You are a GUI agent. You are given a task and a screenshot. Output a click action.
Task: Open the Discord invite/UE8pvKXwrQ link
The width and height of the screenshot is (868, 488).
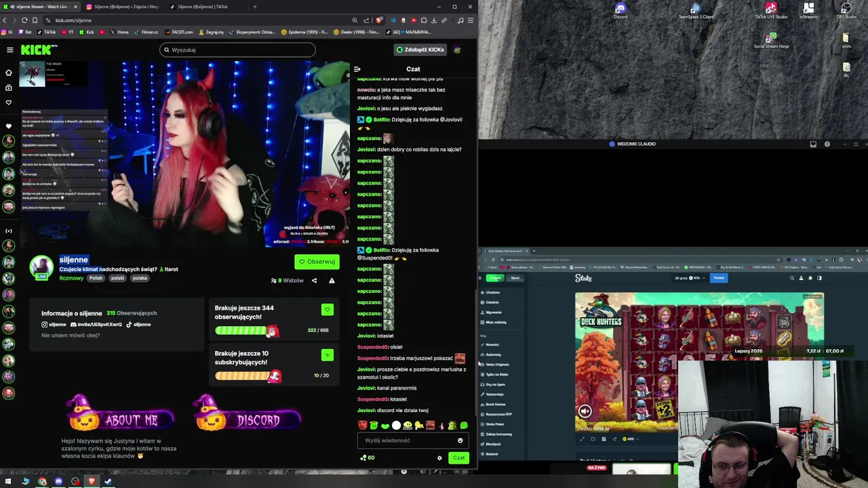(x=96, y=325)
